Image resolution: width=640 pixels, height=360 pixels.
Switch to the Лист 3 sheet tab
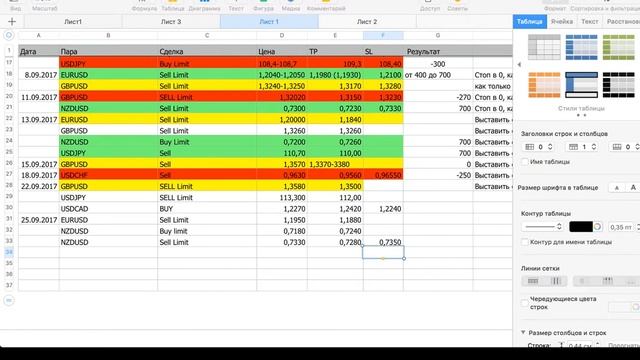tap(171, 22)
